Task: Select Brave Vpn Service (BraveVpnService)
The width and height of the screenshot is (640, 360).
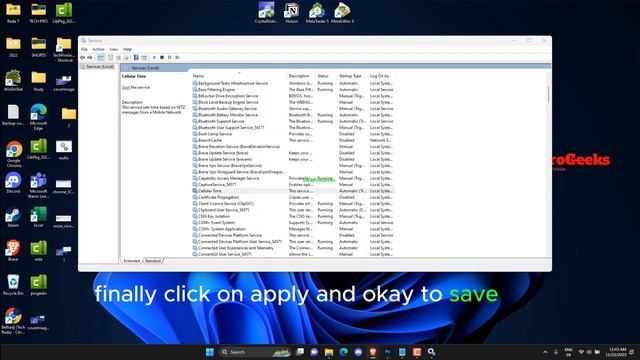Action: (292, 166)
